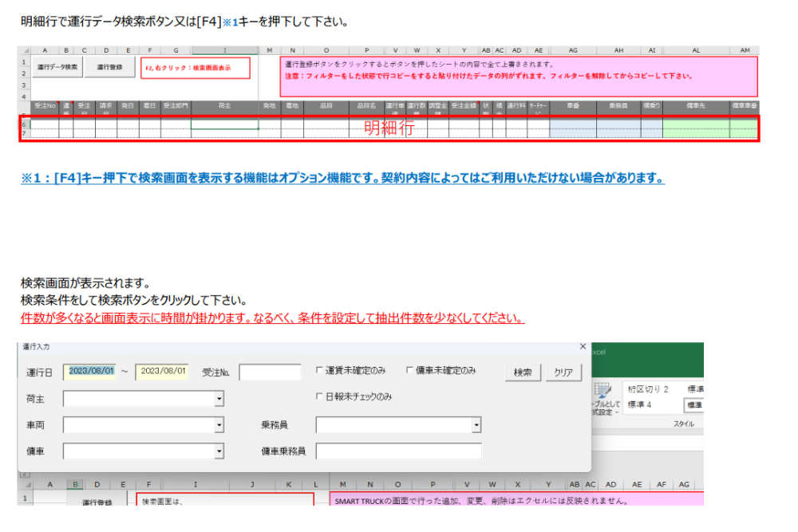Viewport: 798px width, 532px height.
Task: Open the 乗務員 dropdown arrow
Action: pos(476,426)
